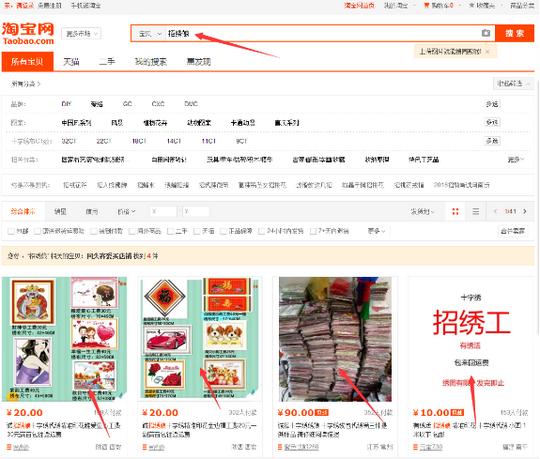Expand the 更多 filter options dropdown
Image resolution: width=540 pixels, height=459 pixels.
376,231
